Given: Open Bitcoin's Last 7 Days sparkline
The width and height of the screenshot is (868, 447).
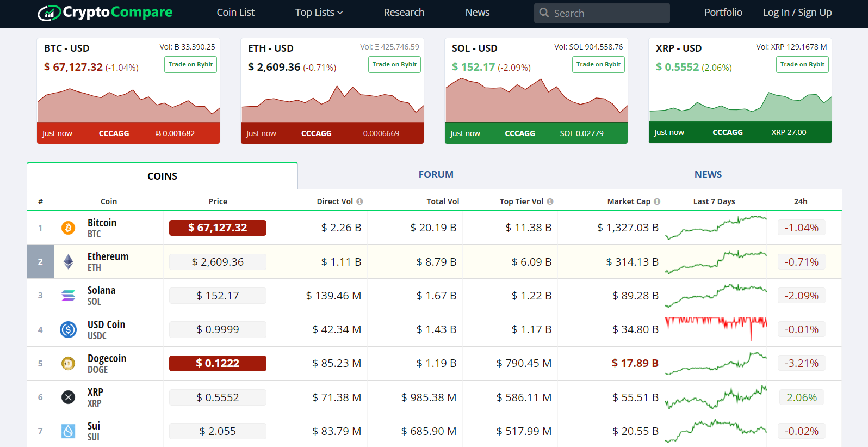Looking at the screenshot, I should coord(716,228).
